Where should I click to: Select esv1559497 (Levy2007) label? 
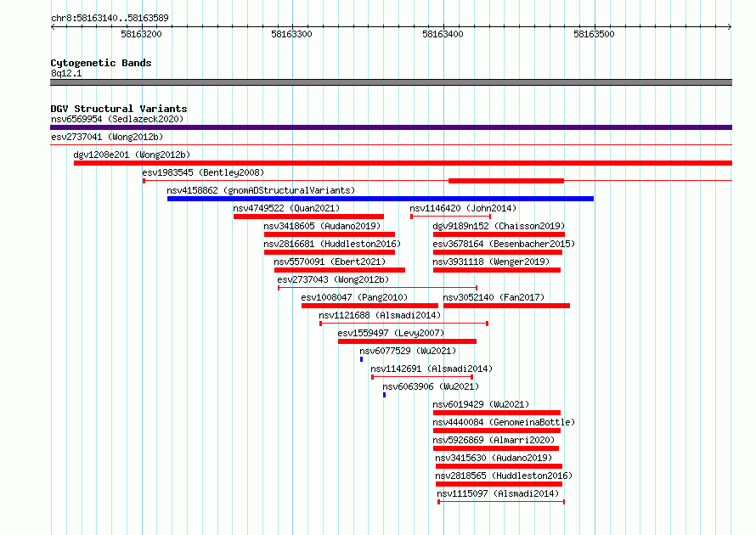(391, 333)
